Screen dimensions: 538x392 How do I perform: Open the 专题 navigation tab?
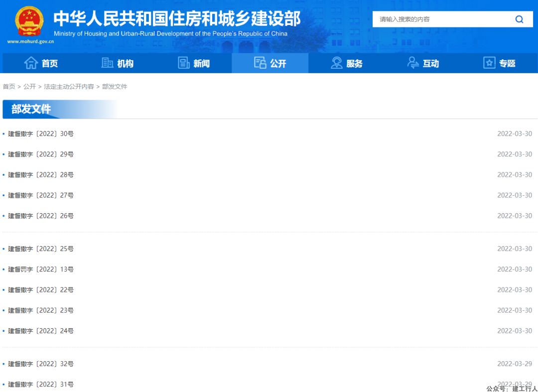pyautogui.click(x=499, y=63)
